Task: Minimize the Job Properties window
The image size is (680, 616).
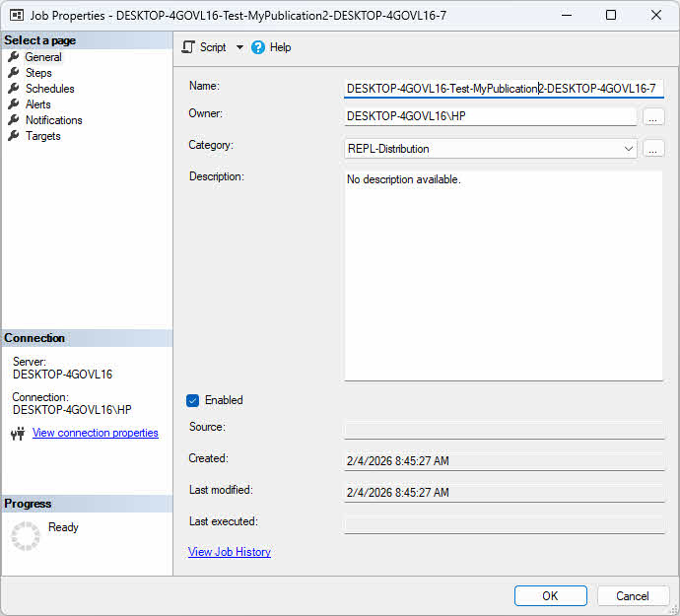Action: tap(567, 15)
